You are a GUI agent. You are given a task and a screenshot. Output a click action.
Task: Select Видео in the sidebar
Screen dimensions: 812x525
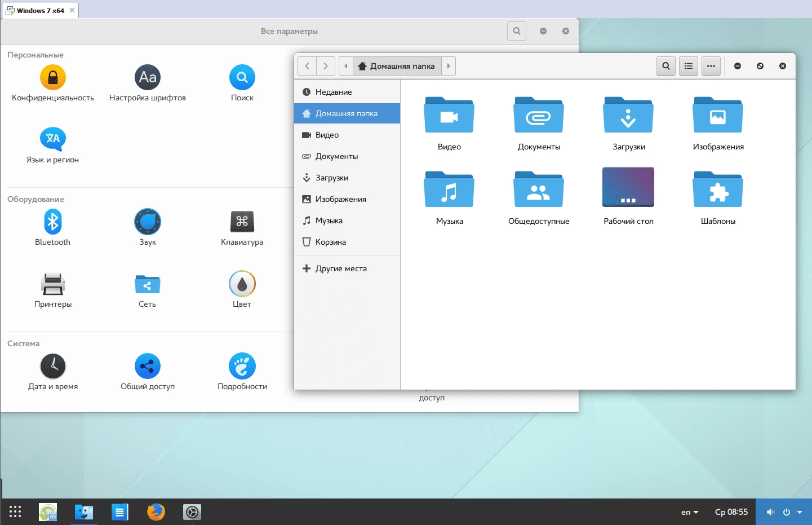[x=347, y=135]
